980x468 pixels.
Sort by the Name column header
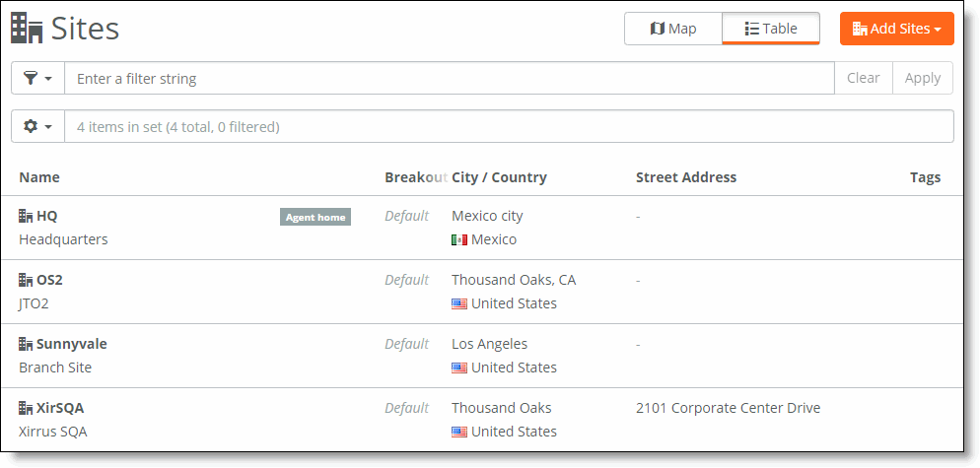pos(39,177)
